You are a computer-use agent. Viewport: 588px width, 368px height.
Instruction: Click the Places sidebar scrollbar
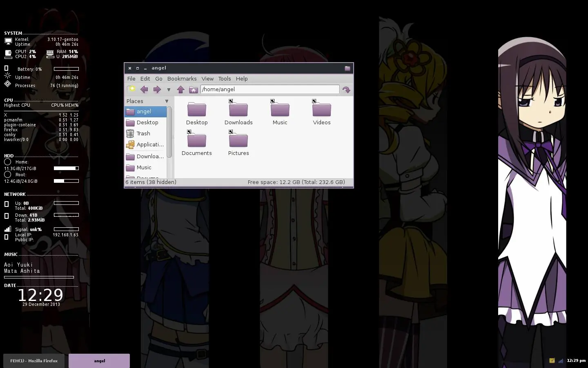(169, 132)
